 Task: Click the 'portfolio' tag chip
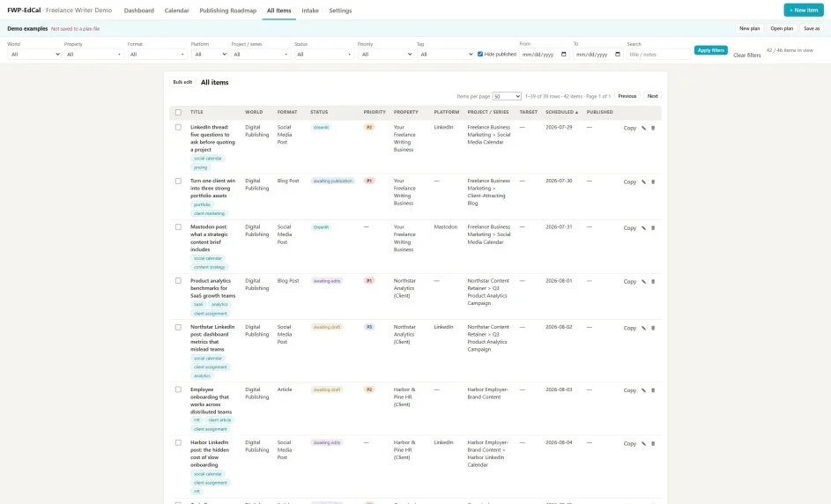[x=202, y=204]
